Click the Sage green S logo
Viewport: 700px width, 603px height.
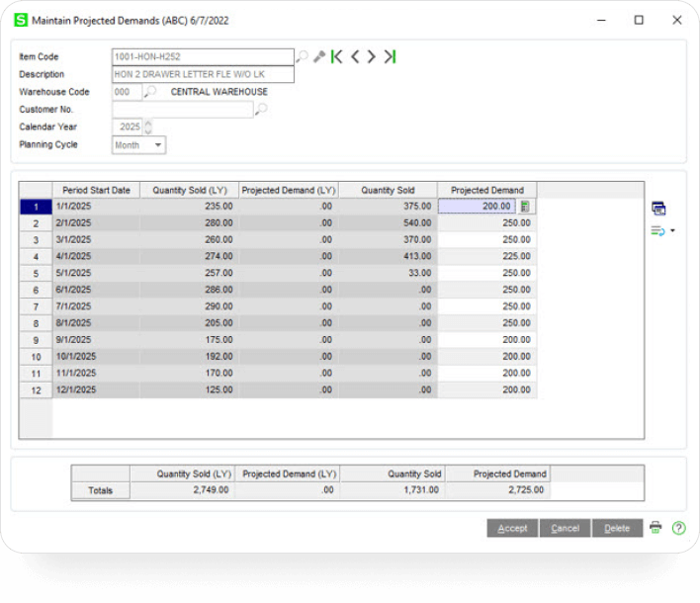[21, 20]
